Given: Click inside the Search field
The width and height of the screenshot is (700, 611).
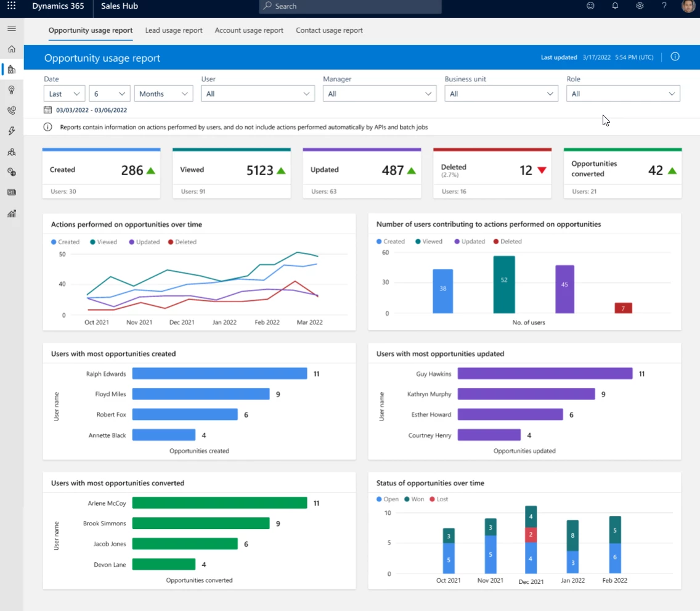Looking at the screenshot, I should point(349,6).
